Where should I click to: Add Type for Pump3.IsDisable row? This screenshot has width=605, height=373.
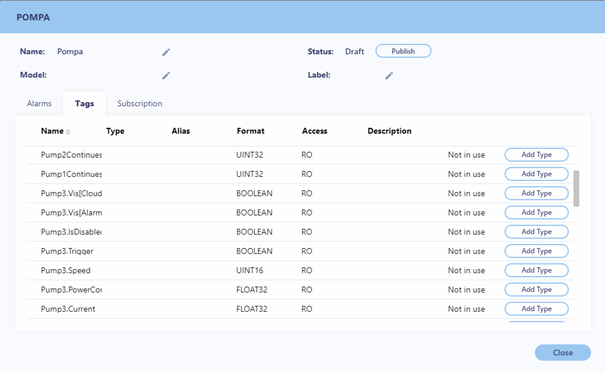point(536,232)
